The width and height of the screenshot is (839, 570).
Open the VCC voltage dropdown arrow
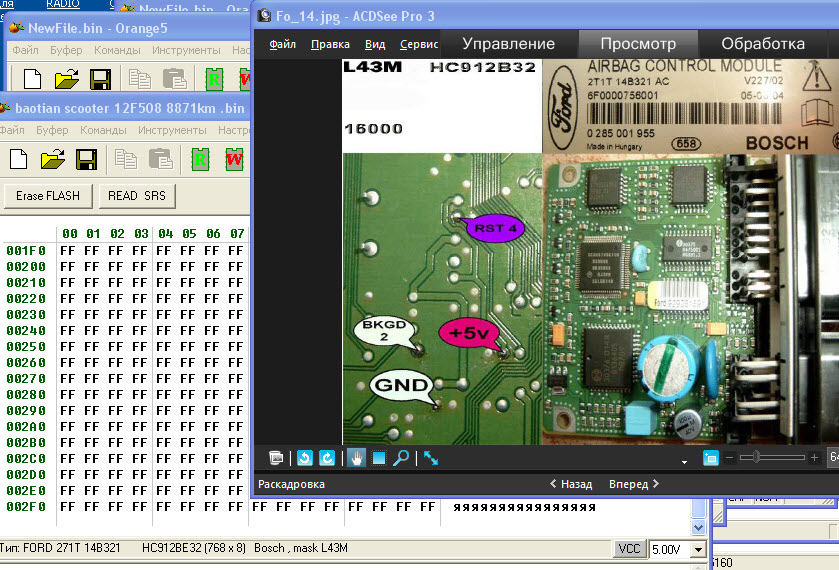click(x=698, y=549)
